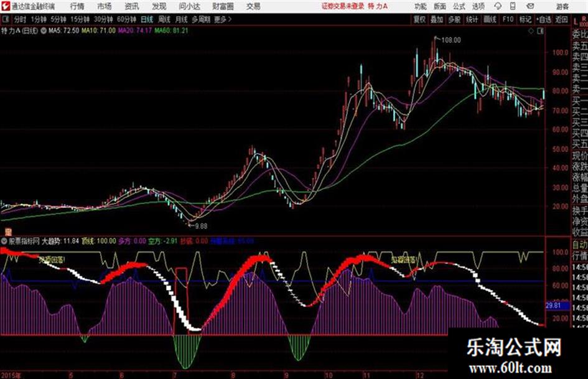
Task: Click the 画线 toolbar button
Action: (489, 19)
